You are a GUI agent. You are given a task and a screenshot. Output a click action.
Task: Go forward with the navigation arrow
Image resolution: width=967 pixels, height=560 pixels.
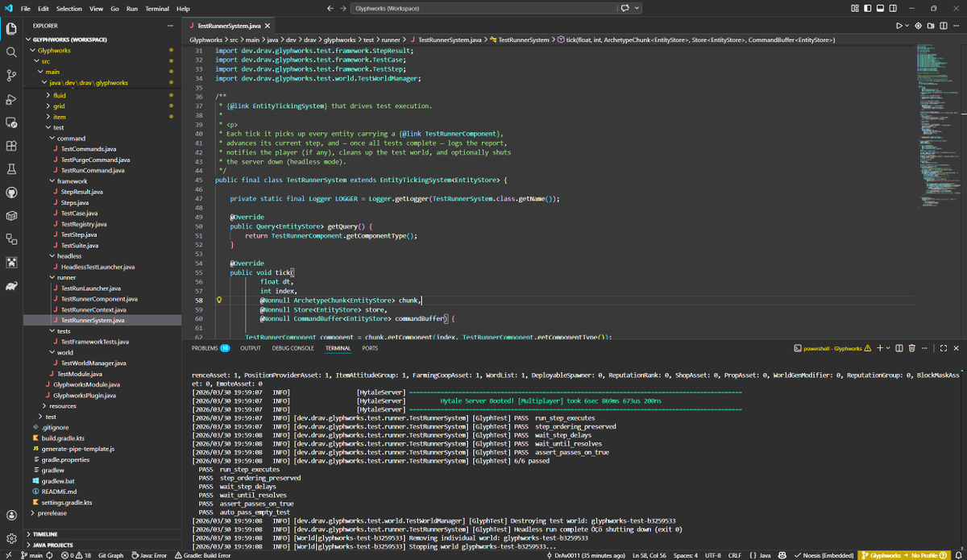pos(342,8)
